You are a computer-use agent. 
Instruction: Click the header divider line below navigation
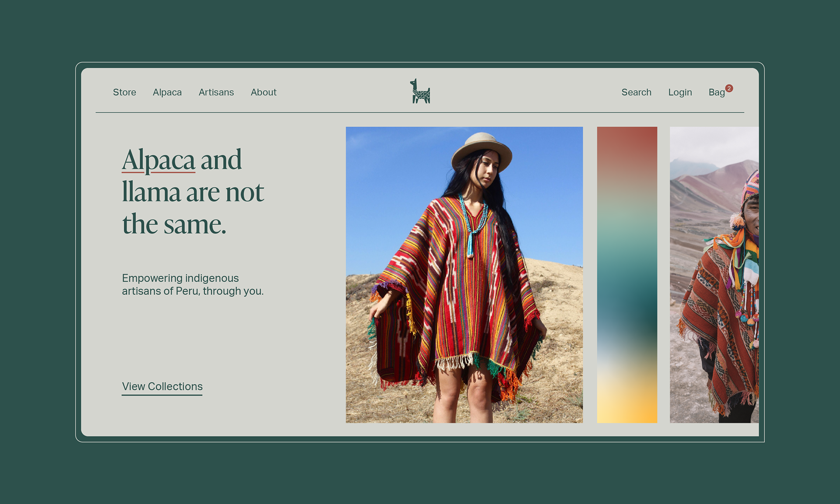[420, 112]
